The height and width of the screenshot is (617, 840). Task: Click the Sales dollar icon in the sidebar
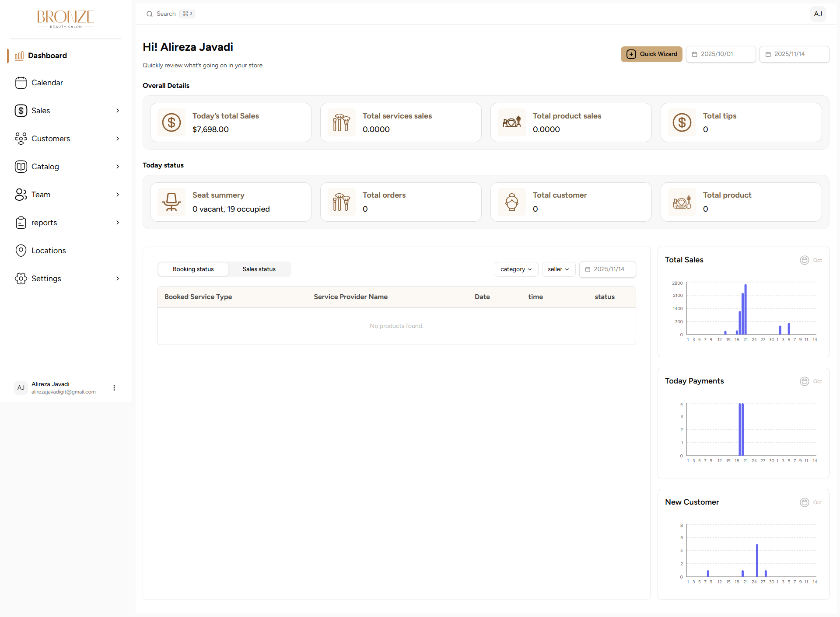coord(21,111)
